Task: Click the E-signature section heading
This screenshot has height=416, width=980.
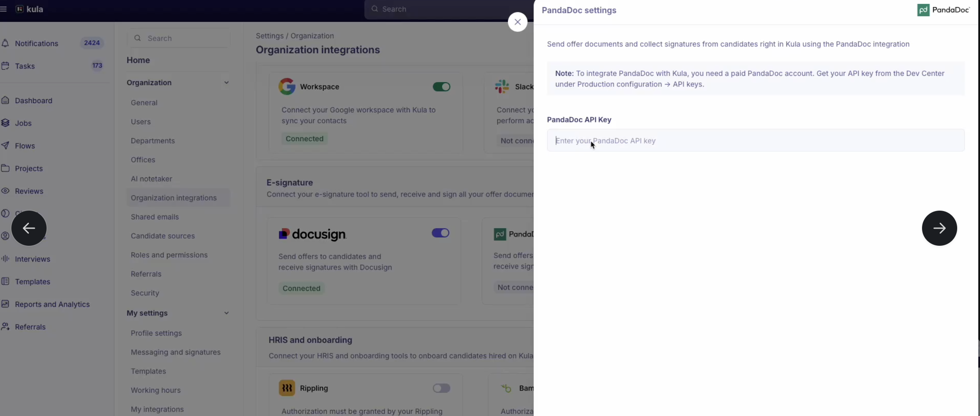Action: (x=290, y=183)
